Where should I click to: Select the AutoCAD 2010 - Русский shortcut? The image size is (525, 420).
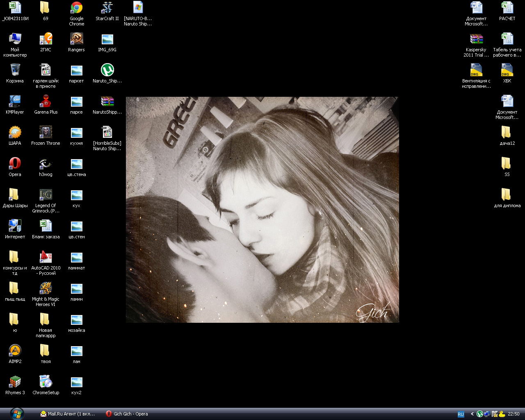pos(46,257)
